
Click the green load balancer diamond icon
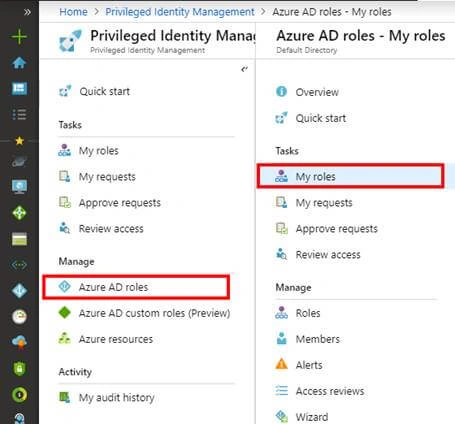click(x=19, y=213)
